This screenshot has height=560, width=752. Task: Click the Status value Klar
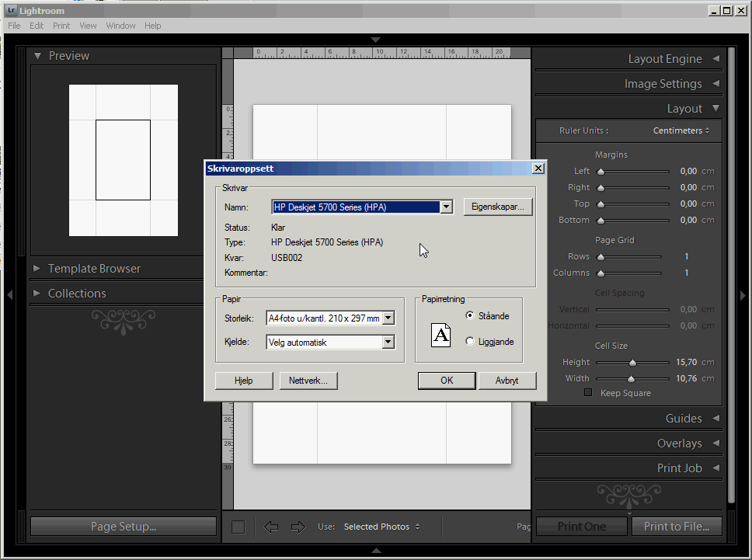(x=278, y=228)
